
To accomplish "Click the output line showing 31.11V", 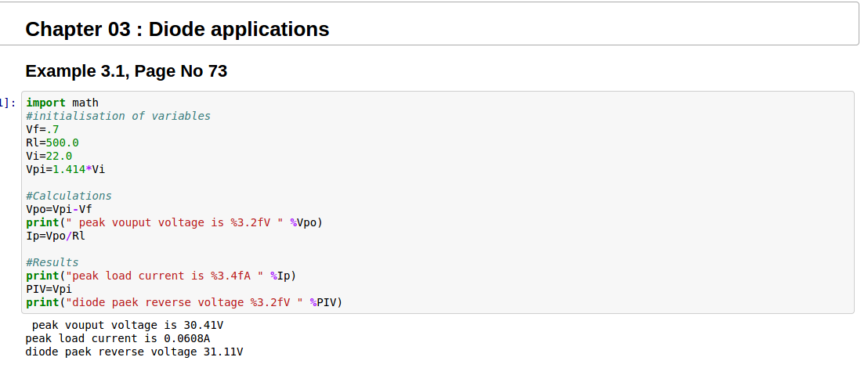I will (x=134, y=352).
